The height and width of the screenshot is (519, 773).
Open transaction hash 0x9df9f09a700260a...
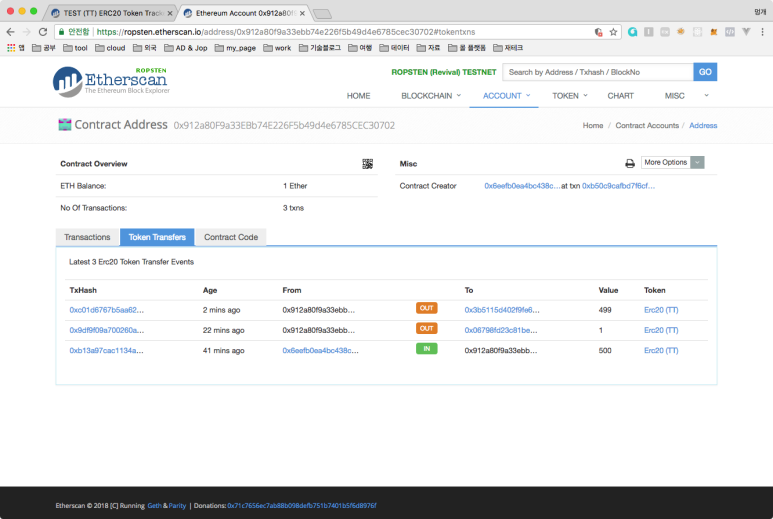tap(106, 330)
